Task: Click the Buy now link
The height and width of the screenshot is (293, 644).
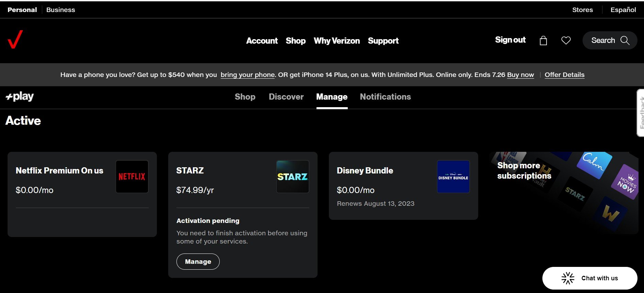Action: (520, 75)
